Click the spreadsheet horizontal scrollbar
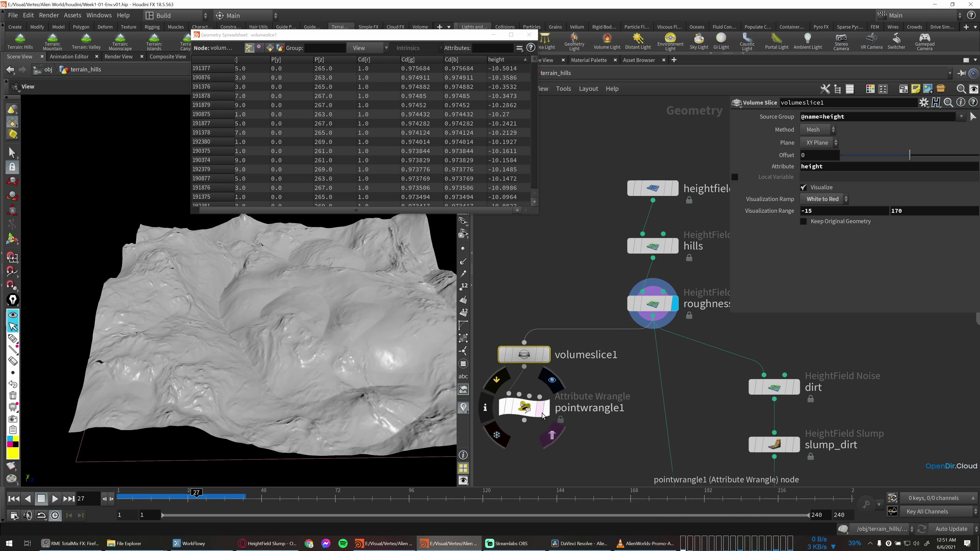This screenshot has height=551, width=980. point(356,210)
